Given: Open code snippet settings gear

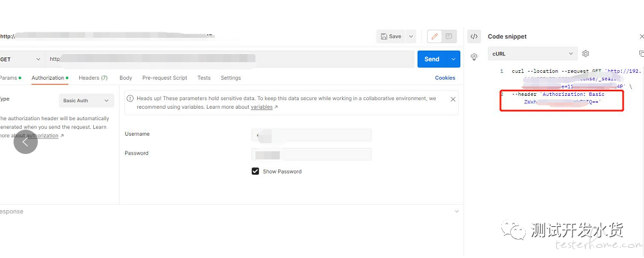Looking at the screenshot, I should coord(586,54).
